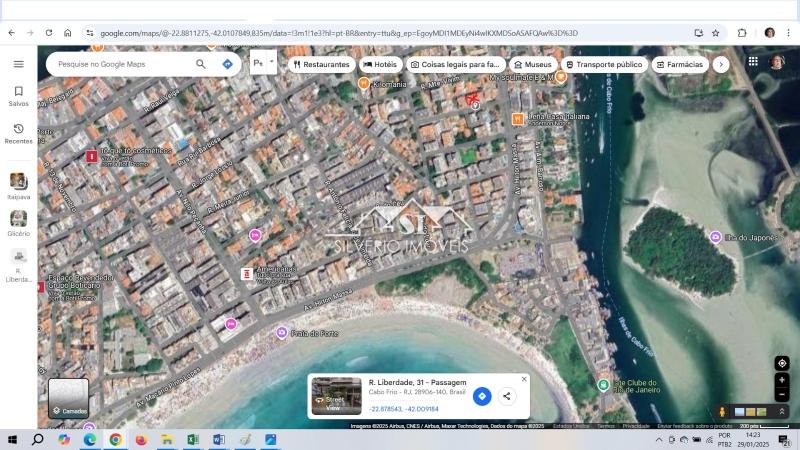Center map on my location

782,363
